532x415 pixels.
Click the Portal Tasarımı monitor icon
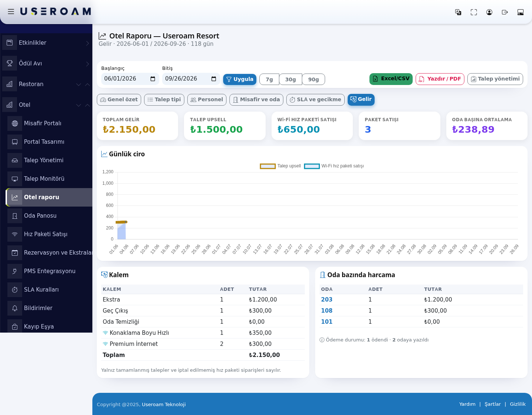tap(15, 142)
